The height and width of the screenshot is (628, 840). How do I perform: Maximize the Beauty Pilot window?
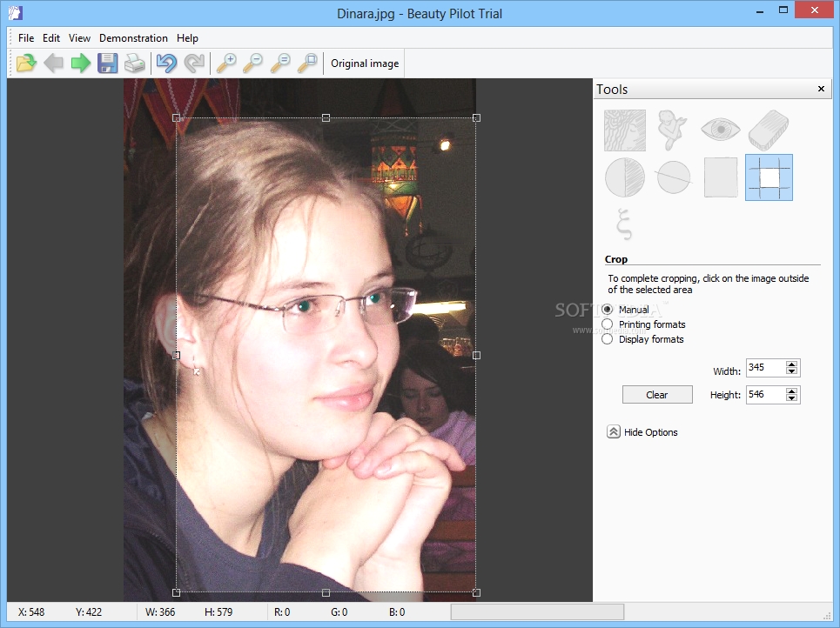pyautogui.click(x=783, y=10)
